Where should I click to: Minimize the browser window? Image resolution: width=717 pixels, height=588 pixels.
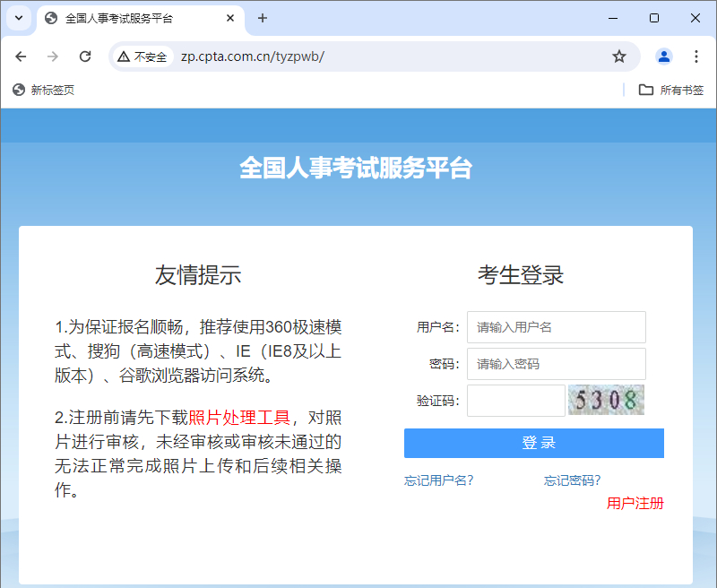[613, 18]
